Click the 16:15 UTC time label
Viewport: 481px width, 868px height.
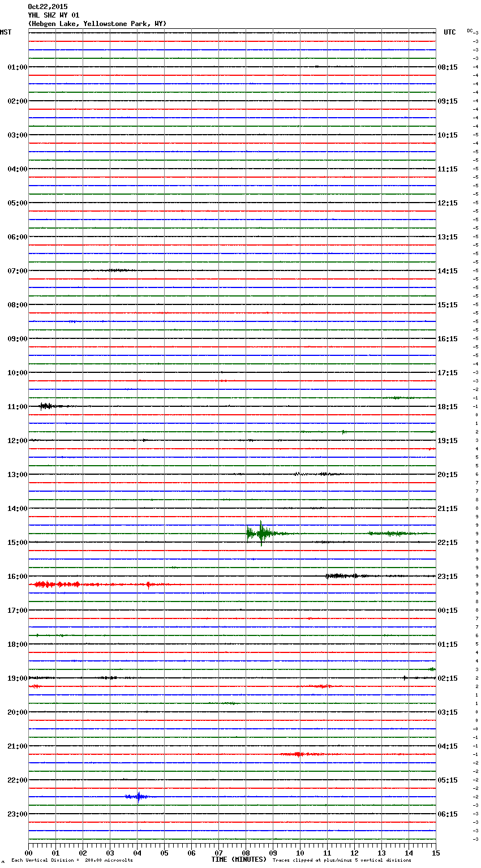[x=448, y=339]
